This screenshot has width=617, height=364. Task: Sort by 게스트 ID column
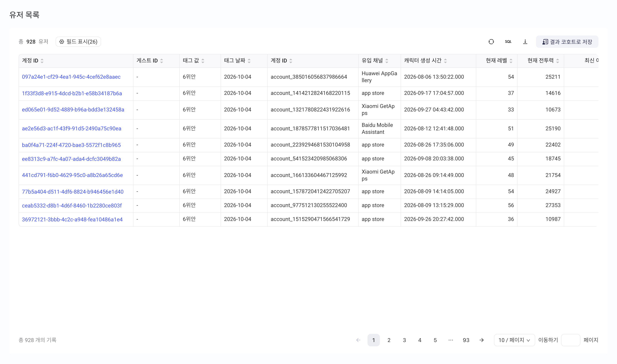point(161,61)
